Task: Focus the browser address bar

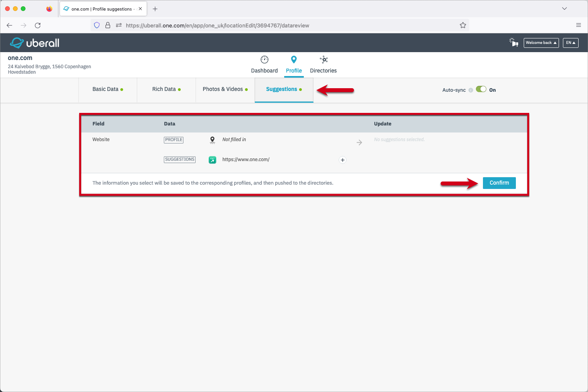Action: (x=274, y=25)
